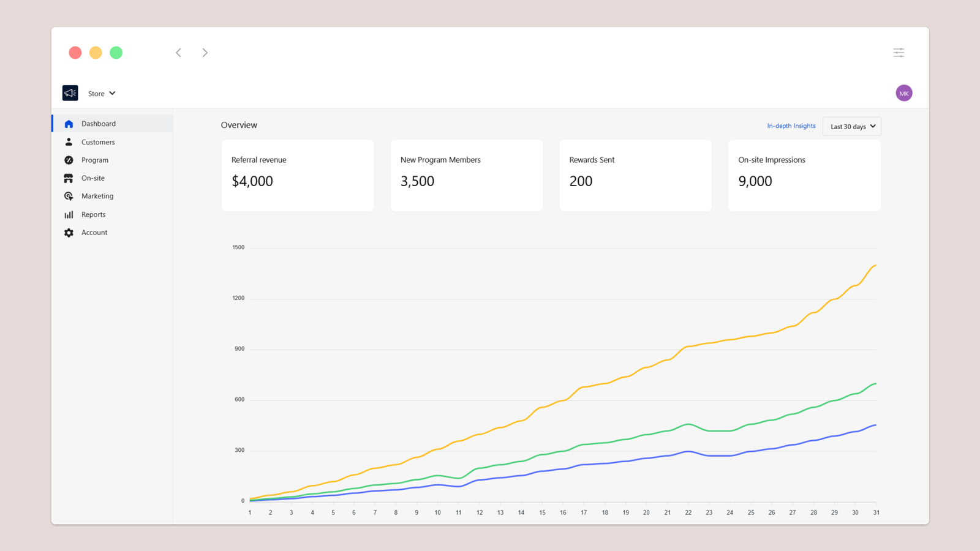This screenshot has height=551, width=980.
Task: Open the Last 30 days dropdown
Action: coord(852,126)
